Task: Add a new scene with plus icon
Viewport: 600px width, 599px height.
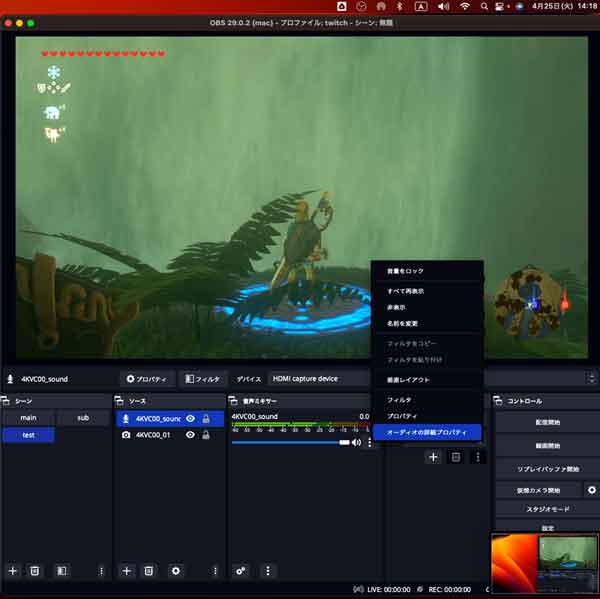Action: [x=13, y=571]
